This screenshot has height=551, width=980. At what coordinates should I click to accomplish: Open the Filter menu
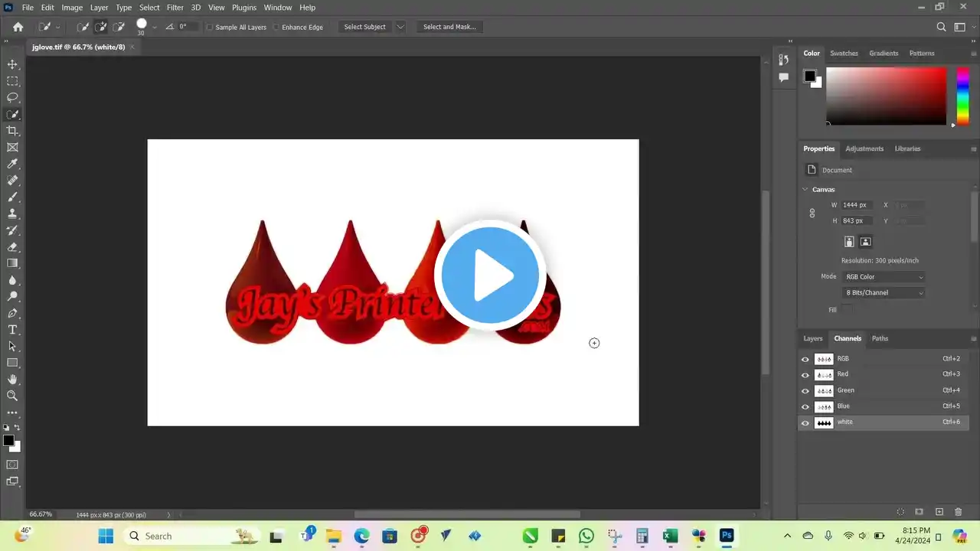coord(175,8)
